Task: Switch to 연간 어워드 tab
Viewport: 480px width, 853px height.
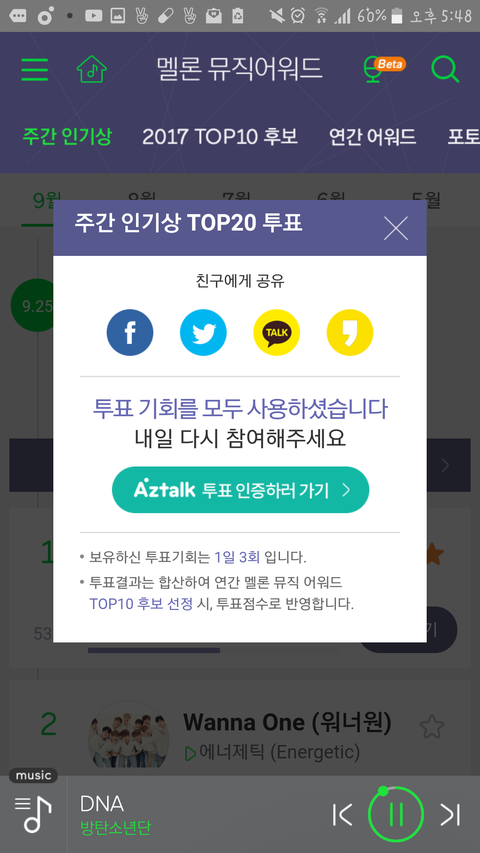Action: pos(372,137)
